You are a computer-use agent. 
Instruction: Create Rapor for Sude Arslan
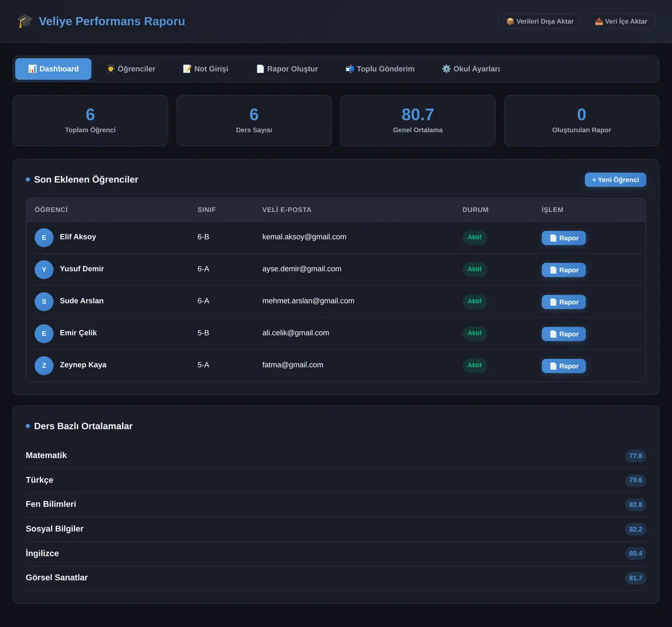(x=564, y=302)
